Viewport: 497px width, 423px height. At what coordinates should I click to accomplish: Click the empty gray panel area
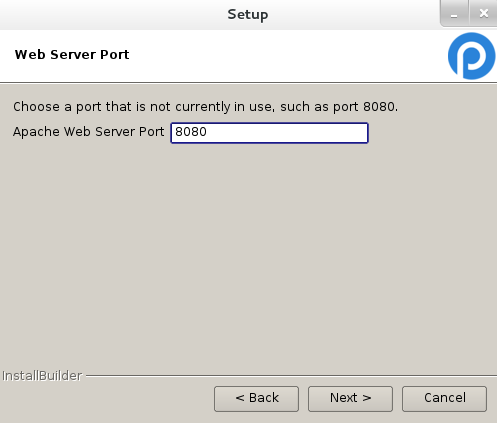pos(248,253)
